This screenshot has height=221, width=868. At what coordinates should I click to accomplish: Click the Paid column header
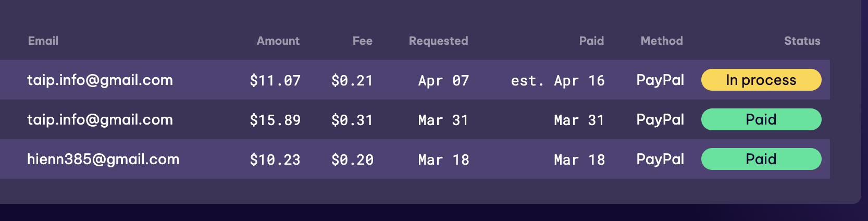click(x=592, y=41)
